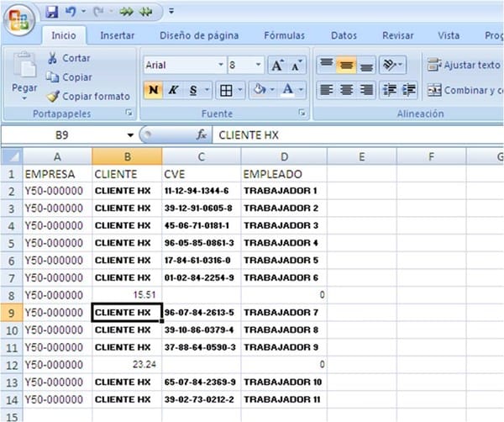504x422 pixels.
Task: Toggle Negrita bold formatting
Action: (x=154, y=90)
